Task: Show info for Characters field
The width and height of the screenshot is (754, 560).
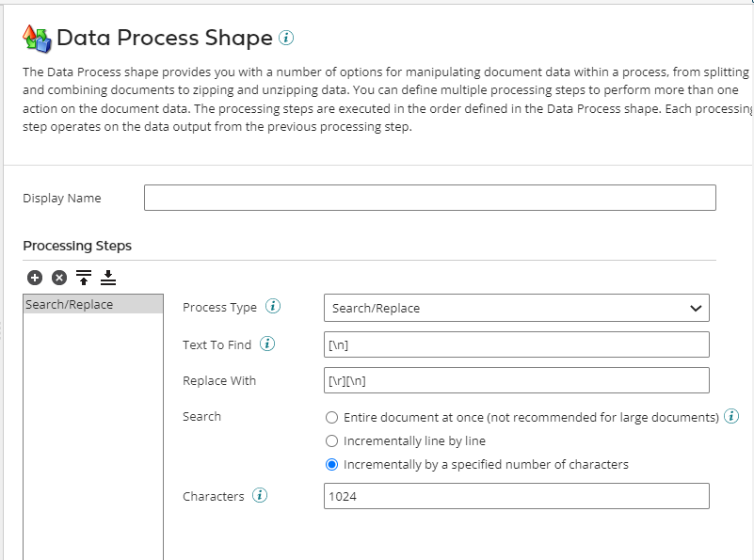Action: [260, 496]
